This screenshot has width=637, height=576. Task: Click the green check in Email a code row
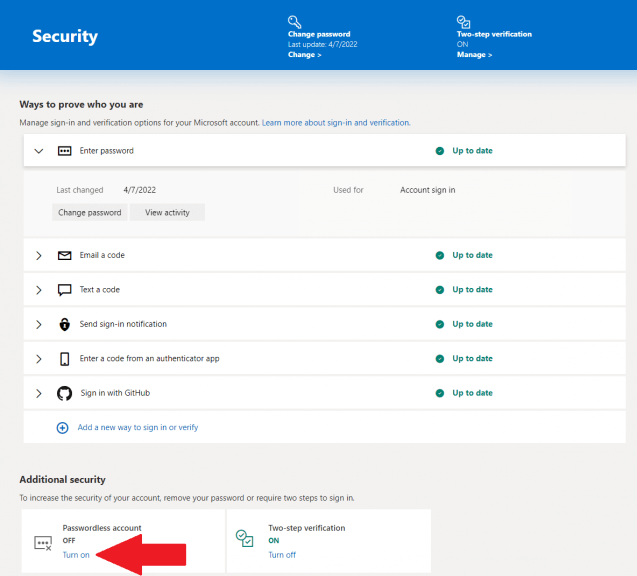click(440, 256)
